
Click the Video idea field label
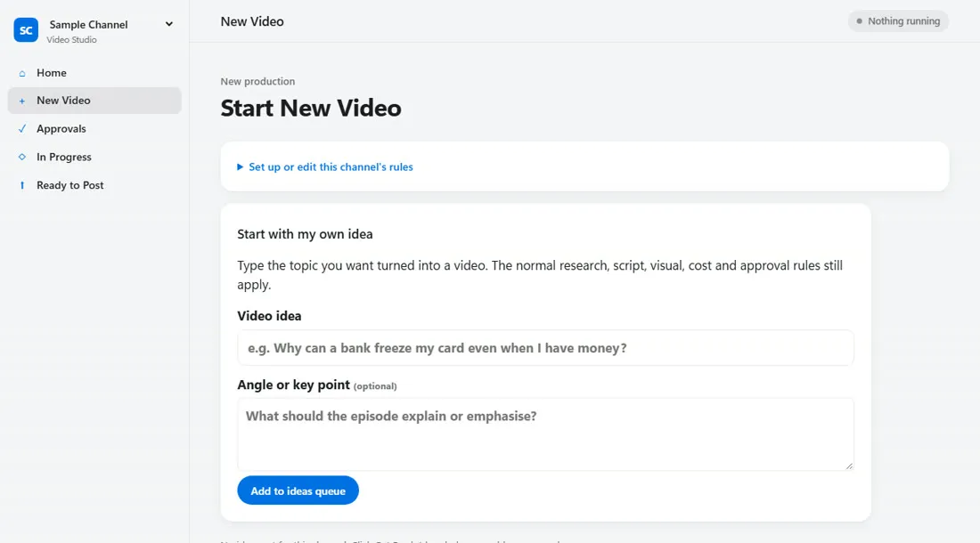point(269,316)
